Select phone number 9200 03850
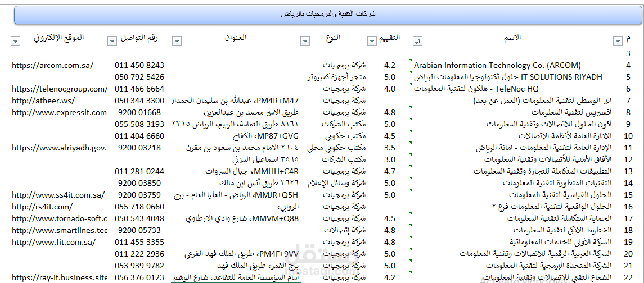Screen dimensions: 644x283 [x=139, y=184]
